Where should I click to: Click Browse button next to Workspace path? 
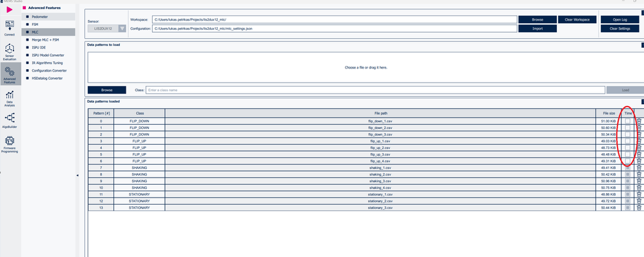pyautogui.click(x=538, y=20)
